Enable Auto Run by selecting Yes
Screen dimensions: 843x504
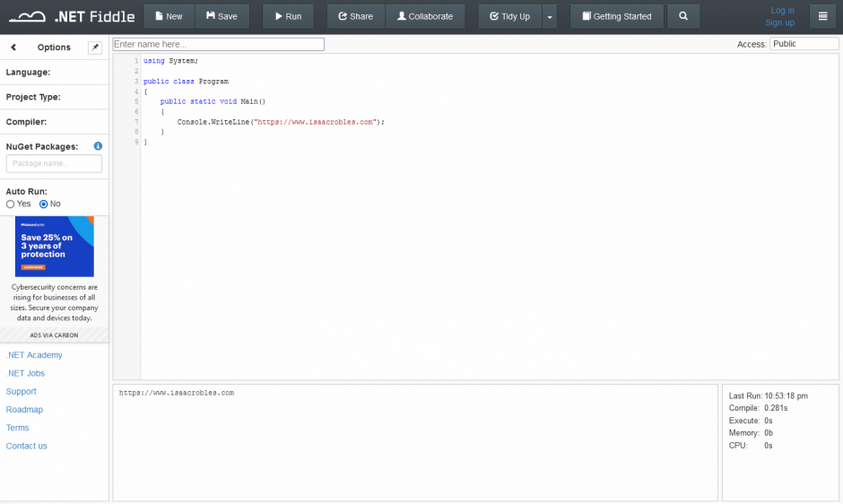(11, 204)
